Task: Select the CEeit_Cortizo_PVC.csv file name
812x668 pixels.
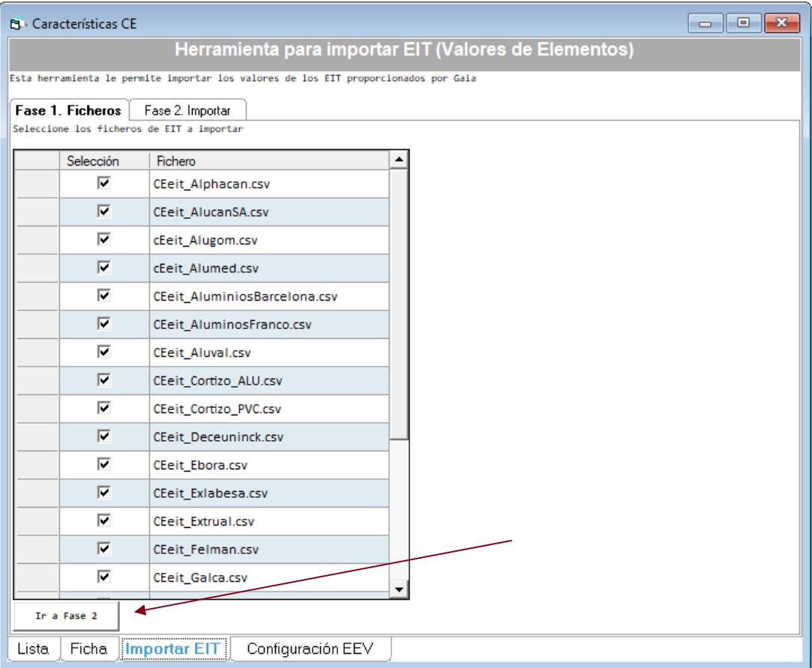Action: click(x=268, y=409)
